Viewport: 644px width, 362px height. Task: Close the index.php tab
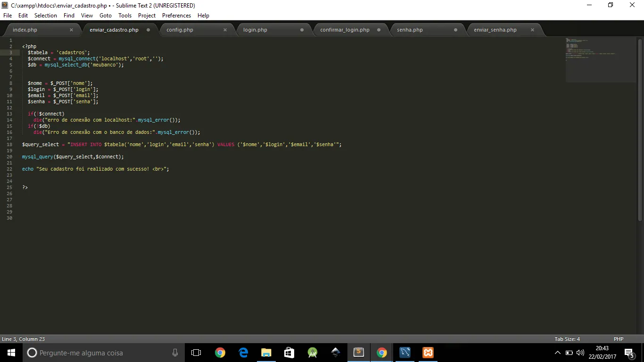click(x=71, y=30)
